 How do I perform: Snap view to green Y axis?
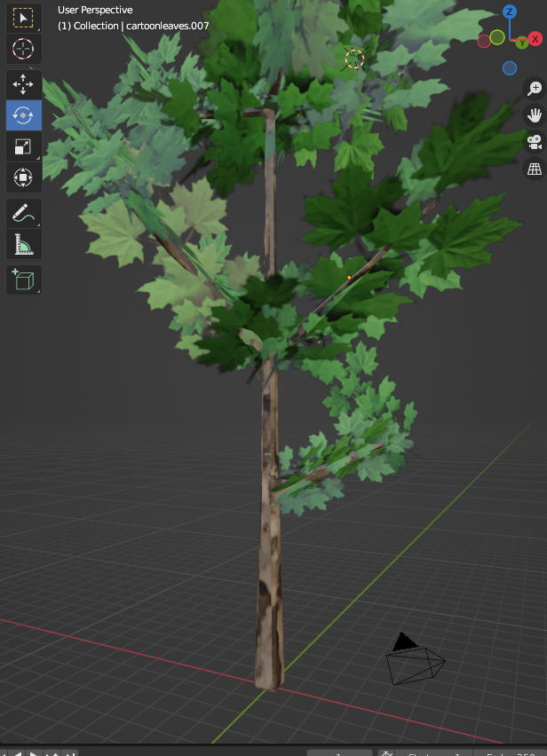tap(522, 43)
